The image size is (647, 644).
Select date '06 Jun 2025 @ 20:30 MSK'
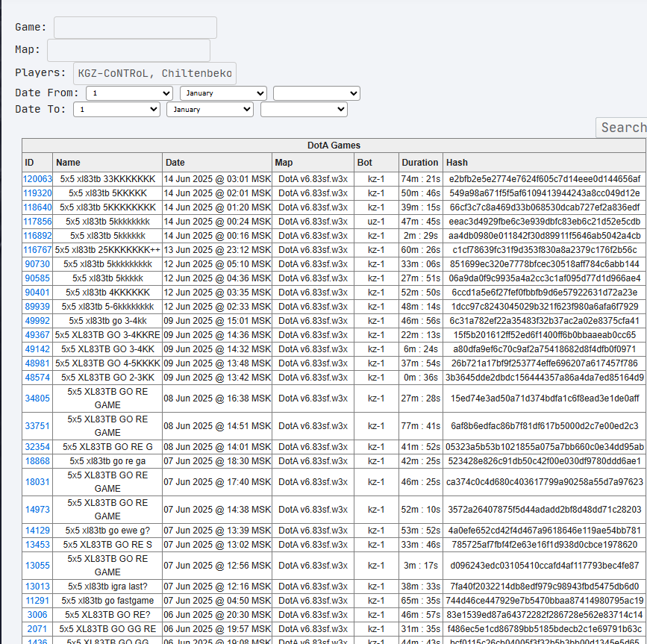[217, 615]
